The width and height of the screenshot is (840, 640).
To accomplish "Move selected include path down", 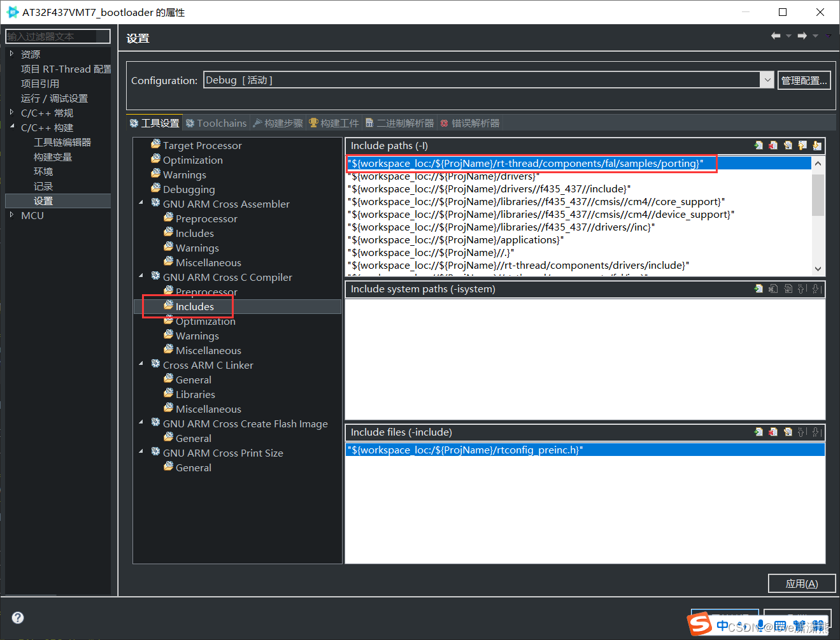I will pos(817,145).
